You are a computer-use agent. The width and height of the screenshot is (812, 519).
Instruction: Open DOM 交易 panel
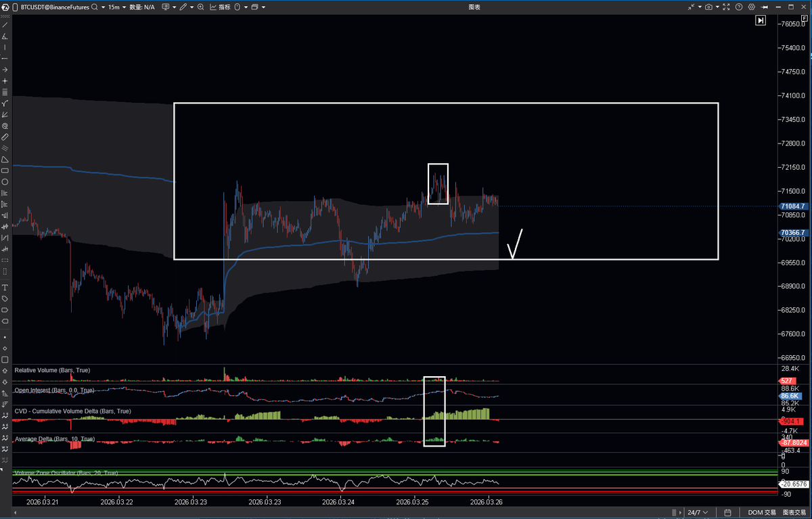[x=761, y=512]
